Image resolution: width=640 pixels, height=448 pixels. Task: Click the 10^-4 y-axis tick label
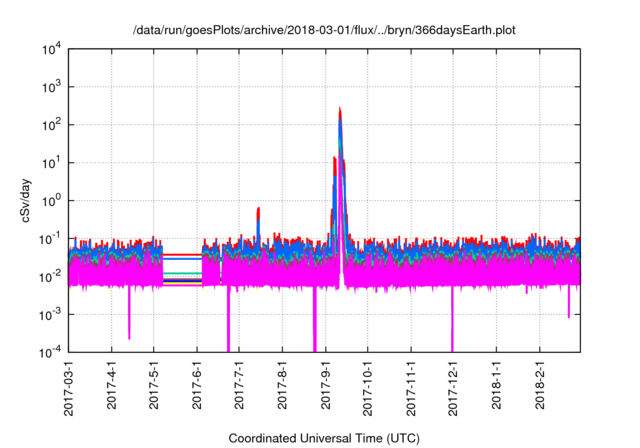tap(50, 352)
